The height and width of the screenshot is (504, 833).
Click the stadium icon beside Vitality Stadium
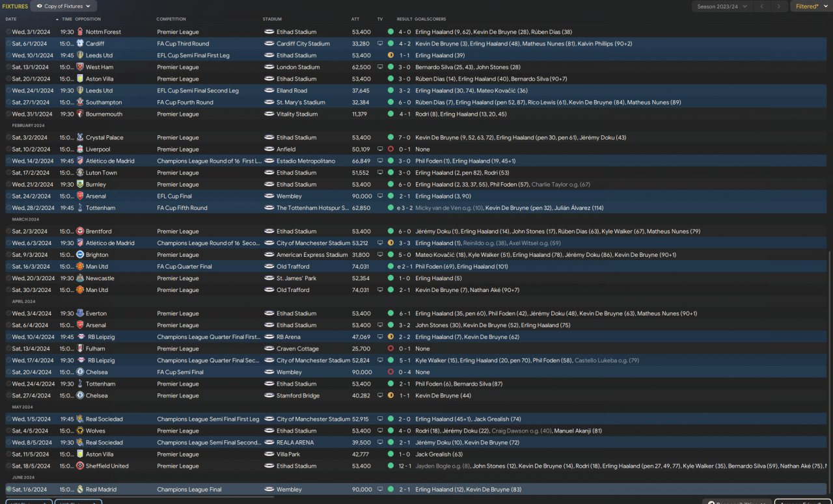pyautogui.click(x=269, y=114)
